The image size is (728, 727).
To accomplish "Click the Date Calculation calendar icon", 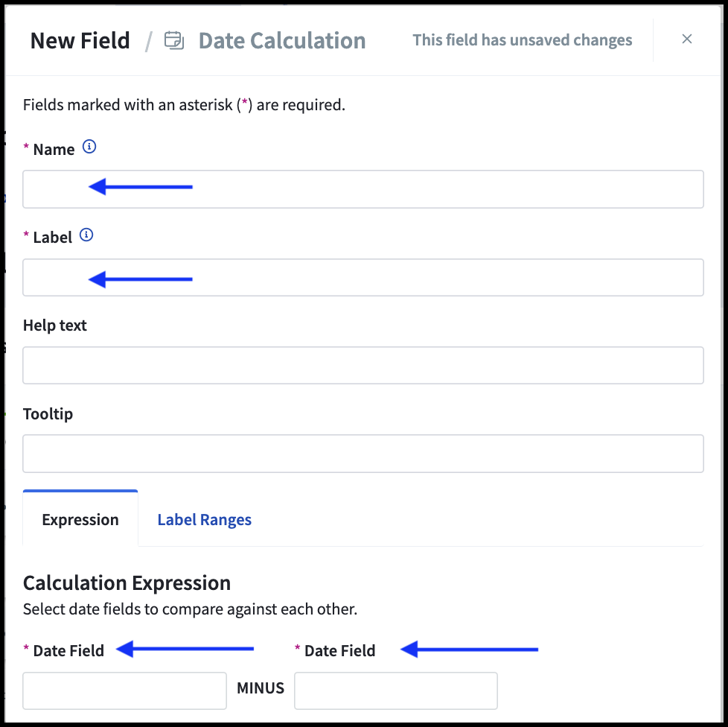I will (174, 40).
